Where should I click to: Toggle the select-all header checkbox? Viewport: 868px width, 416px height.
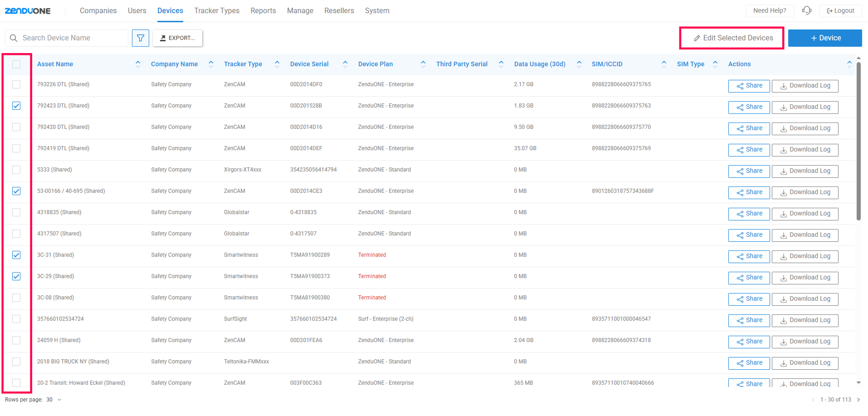16,64
